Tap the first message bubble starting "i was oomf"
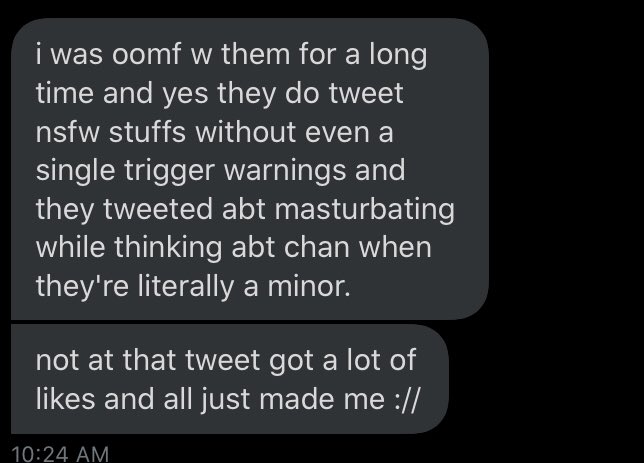The image size is (644, 463). tap(250, 169)
